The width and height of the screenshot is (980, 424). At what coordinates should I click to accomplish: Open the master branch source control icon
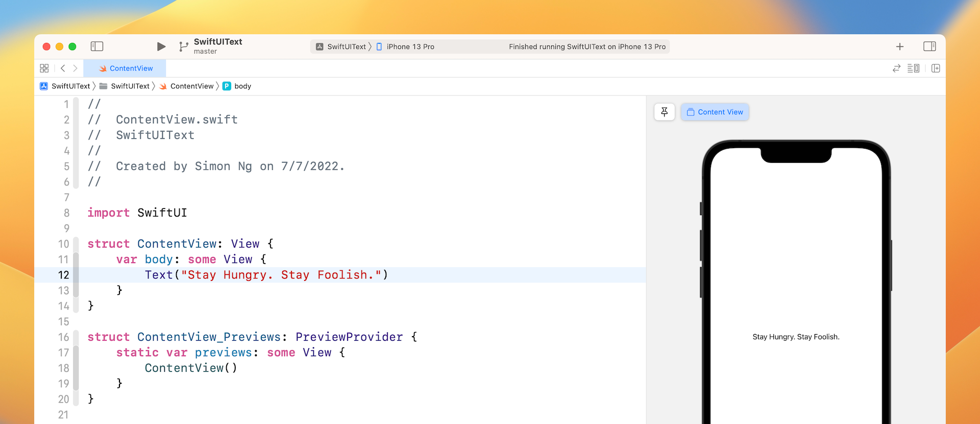coord(184,46)
